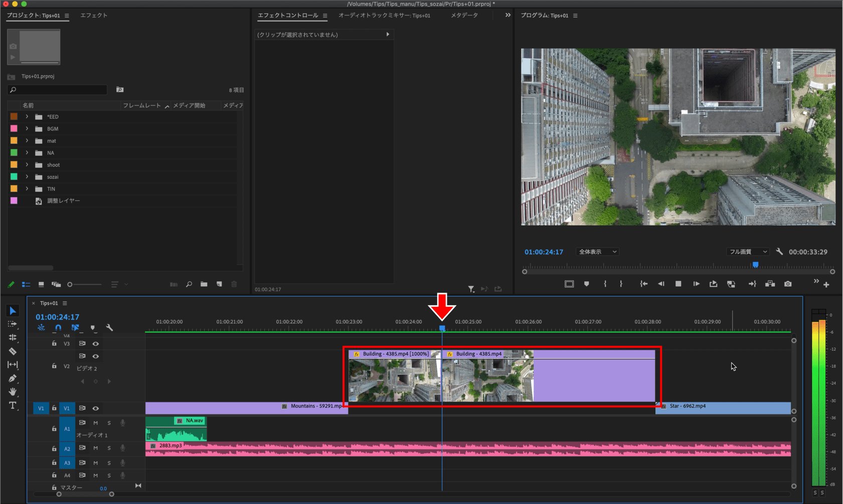Screen dimensions: 843x504
Task: Step forward one frame
Action: click(x=696, y=284)
